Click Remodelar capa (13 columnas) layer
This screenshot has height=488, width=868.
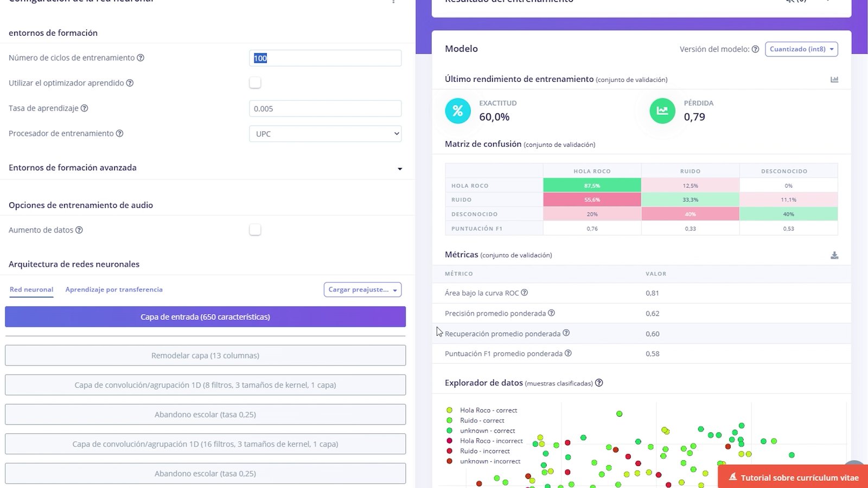pyautogui.click(x=205, y=356)
